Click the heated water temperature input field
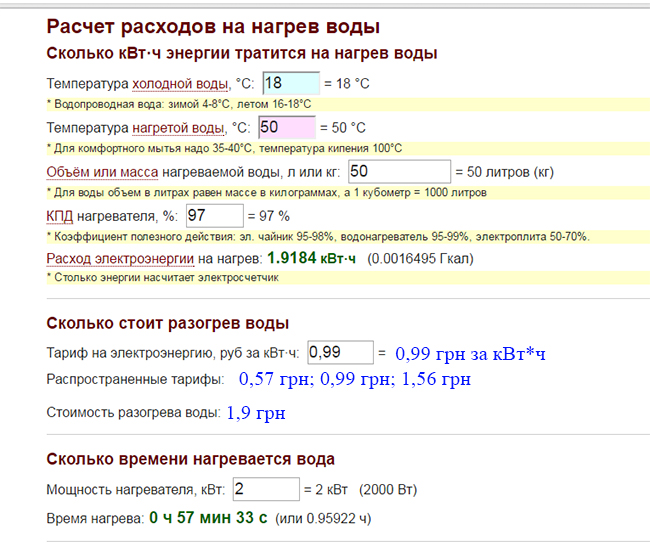Viewport: 650px width, 558px height. [x=286, y=127]
